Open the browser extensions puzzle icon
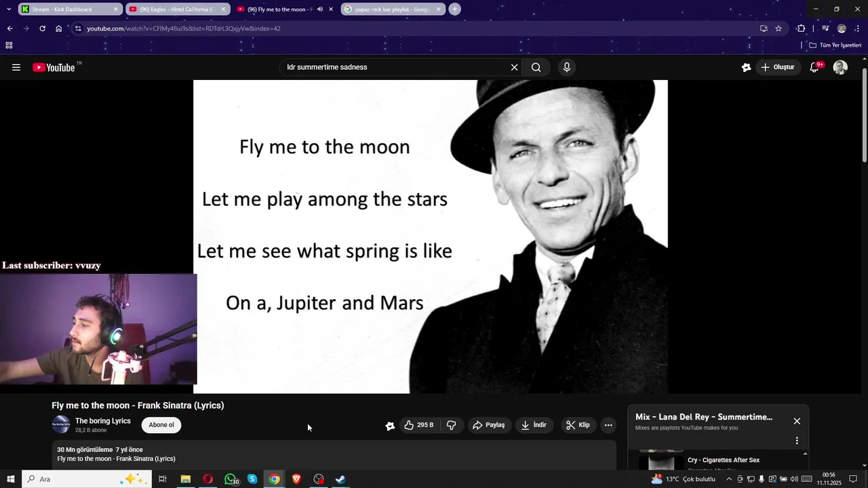The height and width of the screenshot is (488, 868). point(801,28)
